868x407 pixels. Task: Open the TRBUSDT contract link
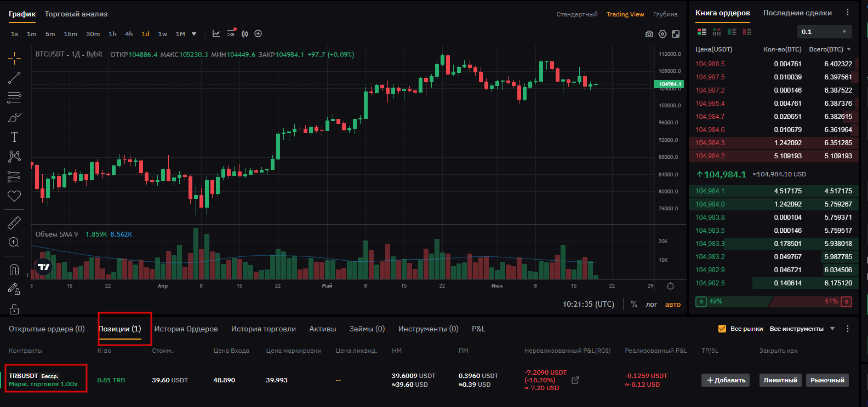[x=24, y=376]
